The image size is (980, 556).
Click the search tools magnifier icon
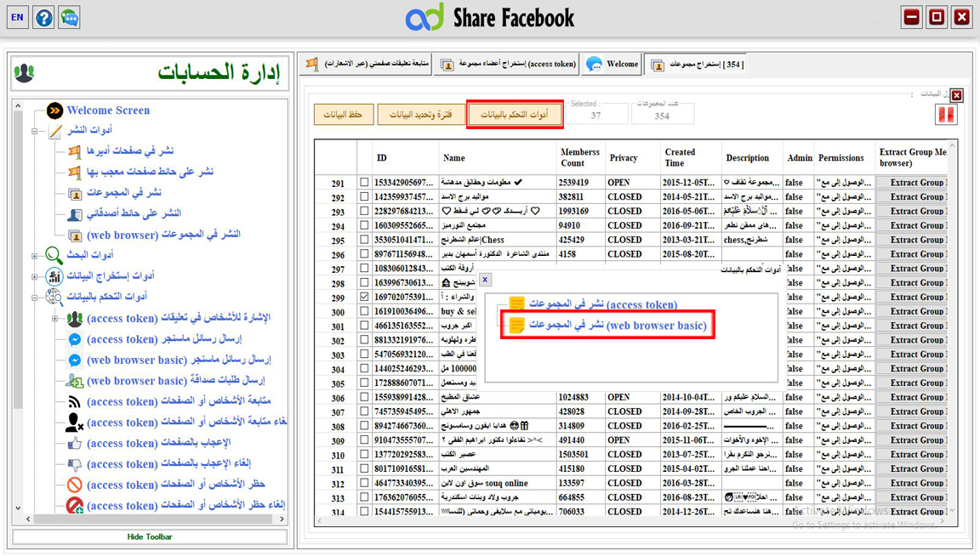54,255
